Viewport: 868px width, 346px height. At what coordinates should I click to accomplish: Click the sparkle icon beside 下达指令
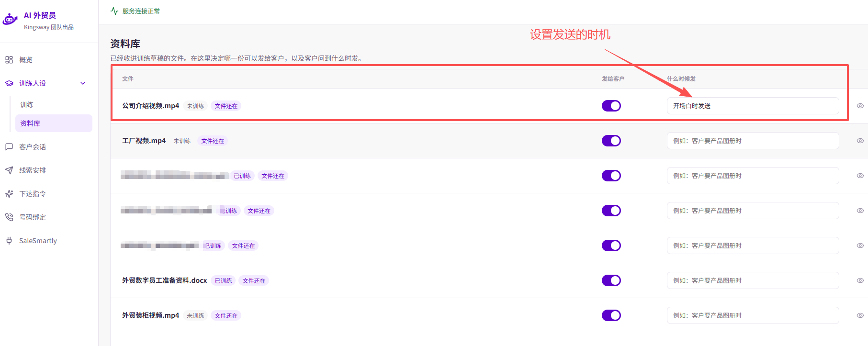click(x=9, y=194)
